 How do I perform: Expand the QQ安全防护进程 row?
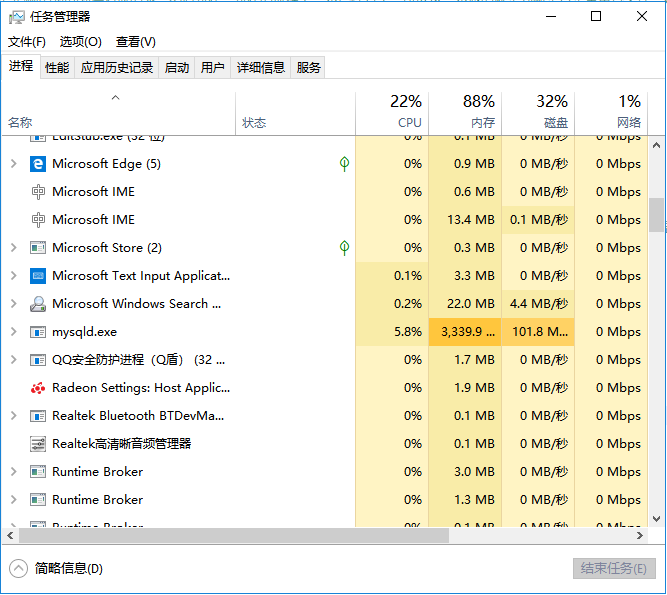click(x=14, y=360)
